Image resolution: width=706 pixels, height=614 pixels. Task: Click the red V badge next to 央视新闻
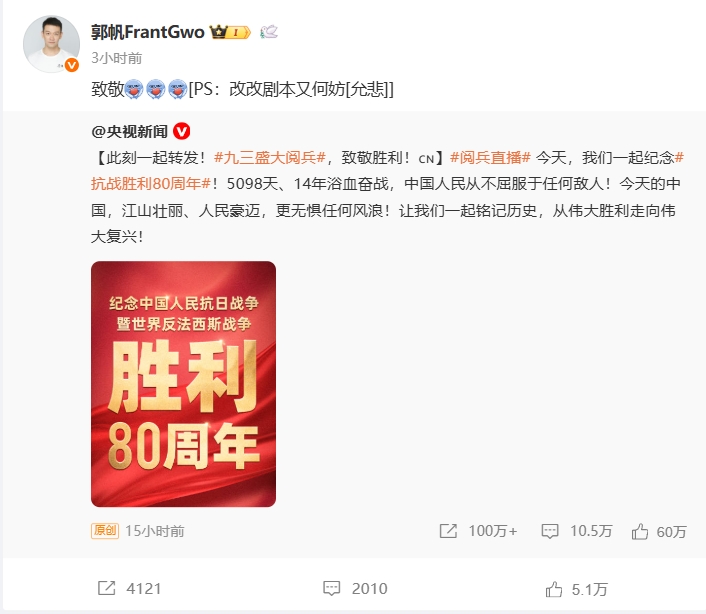(181, 131)
